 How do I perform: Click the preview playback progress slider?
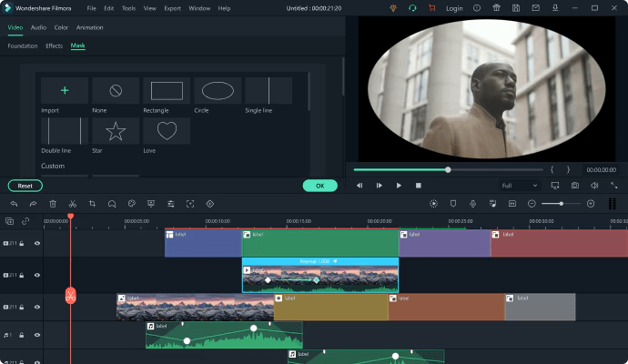pos(448,169)
